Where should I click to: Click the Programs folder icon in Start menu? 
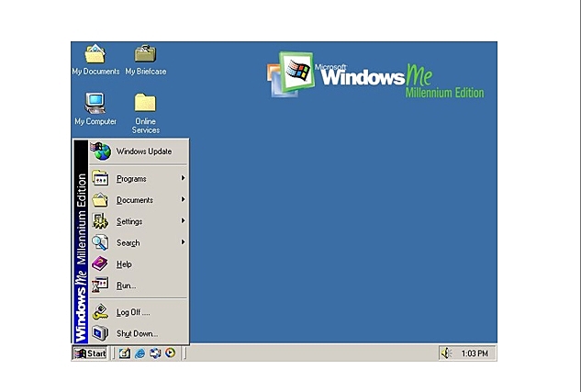(x=100, y=179)
